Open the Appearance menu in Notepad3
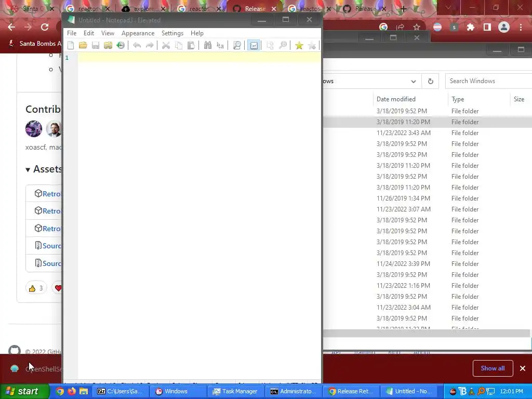 138,33
